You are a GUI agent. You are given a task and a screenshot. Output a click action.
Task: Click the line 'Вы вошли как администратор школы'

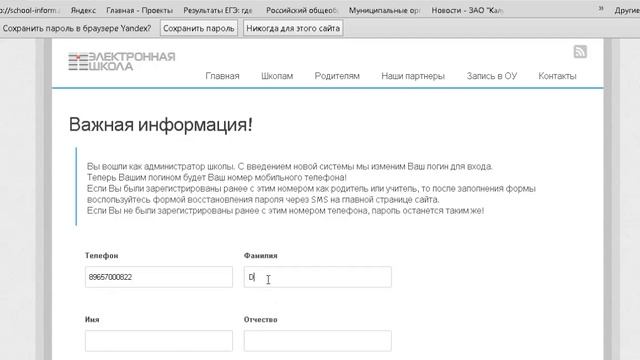pyautogui.click(x=290, y=167)
